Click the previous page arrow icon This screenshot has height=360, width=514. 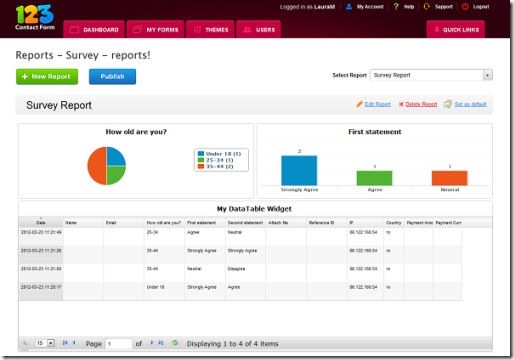(74, 343)
